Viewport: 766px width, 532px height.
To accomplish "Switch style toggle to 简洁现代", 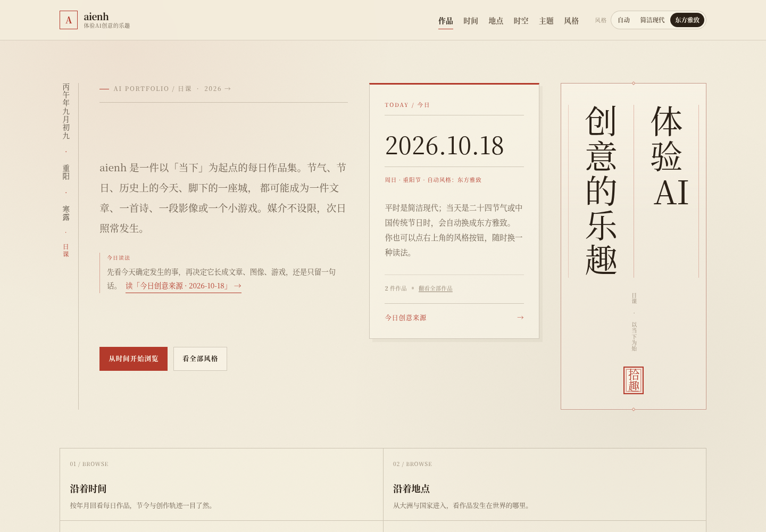I will 652,20.
